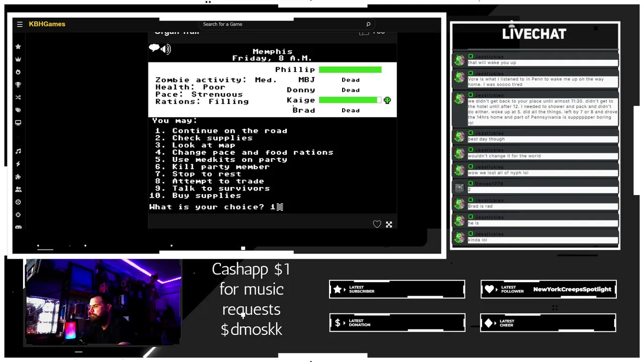The width and height of the screenshot is (644, 362).
Task: Click Phillip's green health bar
Action: [x=350, y=69]
